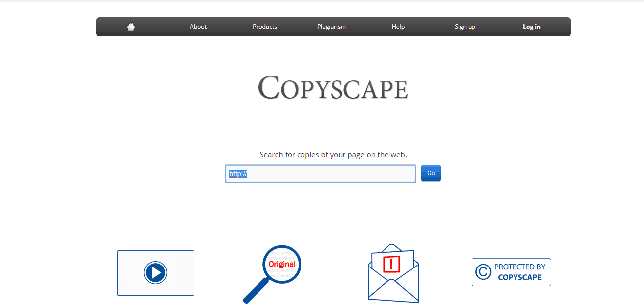The height and width of the screenshot is (305, 644).
Task: Go to the Plagiarism section
Action: tap(332, 27)
